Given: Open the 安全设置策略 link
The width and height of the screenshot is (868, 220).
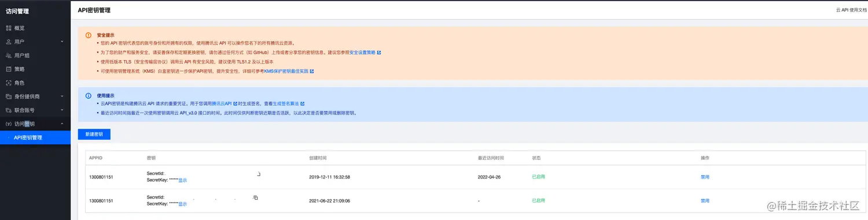Looking at the screenshot, I should point(362,53).
